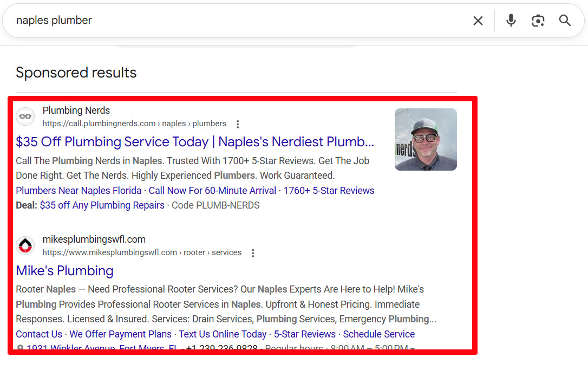Image resolution: width=588 pixels, height=370 pixels.
Task: Expand Mike's Plumbing regular hours dropdown
Action: (x=413, y=348)
